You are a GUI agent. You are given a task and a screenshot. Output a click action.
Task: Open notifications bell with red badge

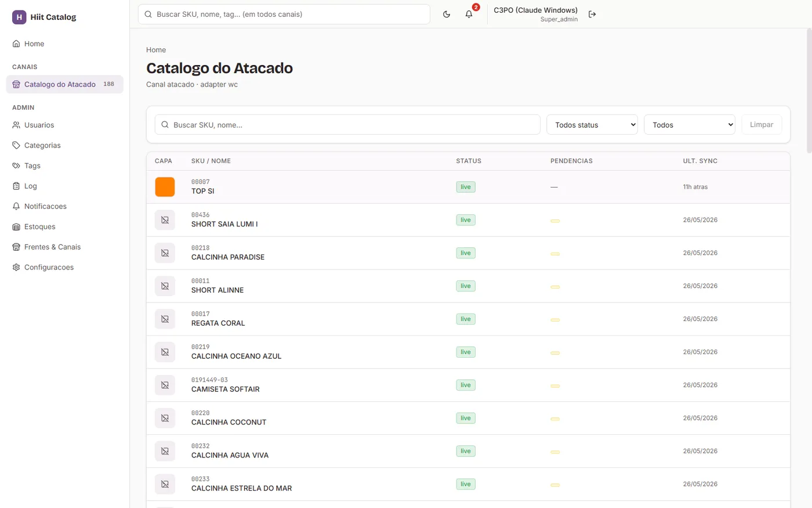pyautogui.click(x=469, y=14)
